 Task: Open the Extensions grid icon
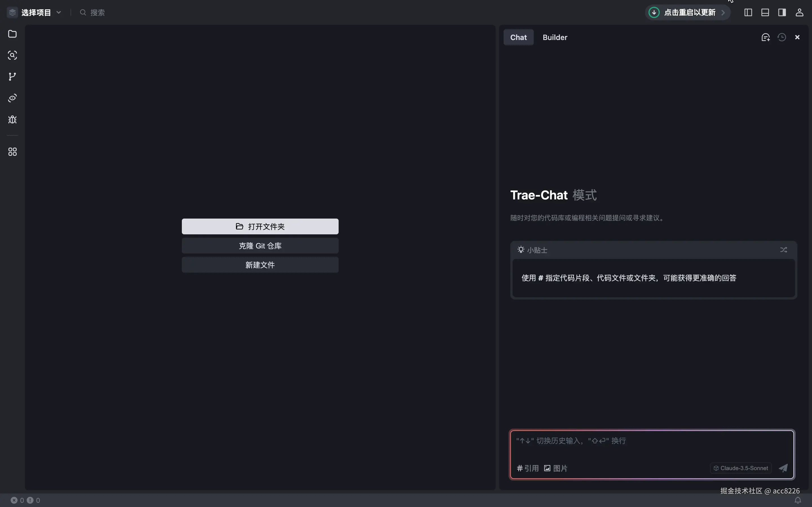coord(12,152)
